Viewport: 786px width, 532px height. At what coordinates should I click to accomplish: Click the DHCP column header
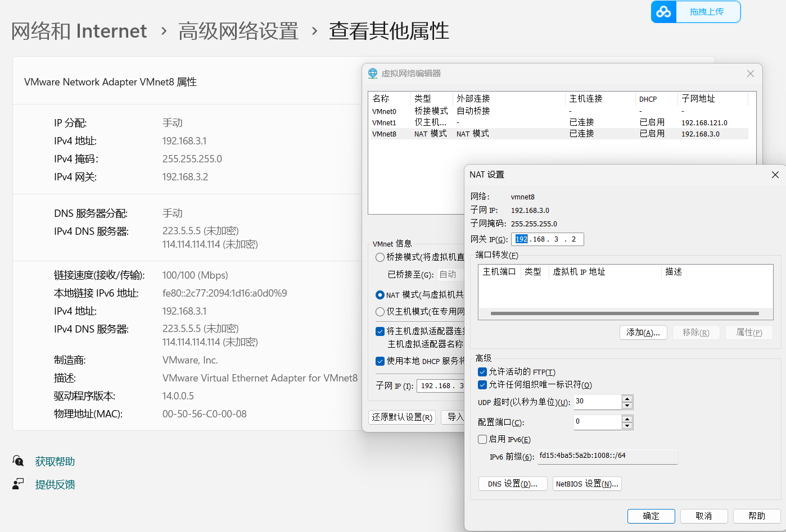point(657,99)
